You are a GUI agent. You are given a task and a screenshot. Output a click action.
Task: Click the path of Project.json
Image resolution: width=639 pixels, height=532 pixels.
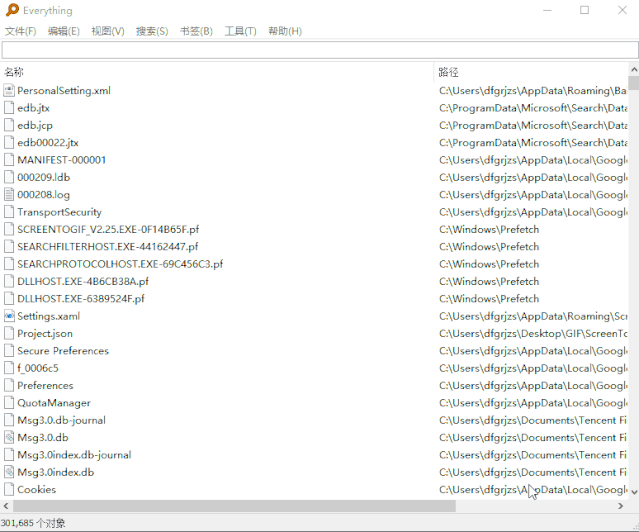[x=533, y=333]
